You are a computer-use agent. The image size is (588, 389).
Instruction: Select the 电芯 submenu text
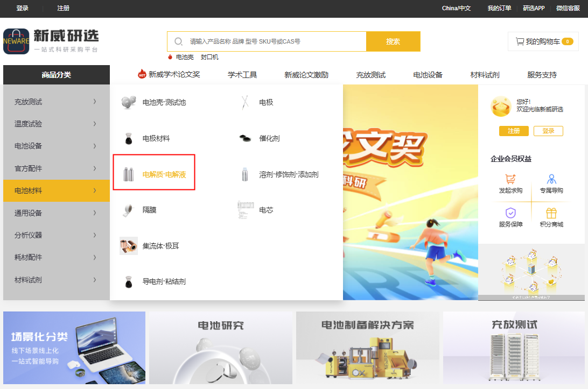[266, 210]
